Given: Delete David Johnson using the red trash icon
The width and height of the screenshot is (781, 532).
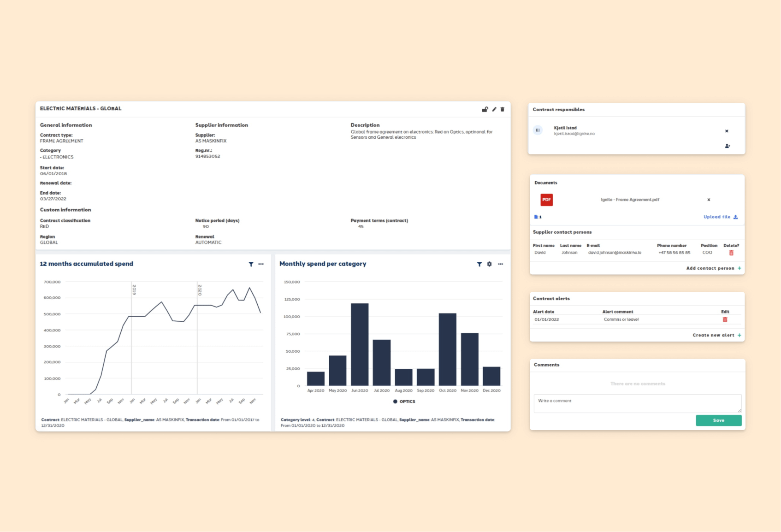Looking at the screenshot, I should 731,252.
